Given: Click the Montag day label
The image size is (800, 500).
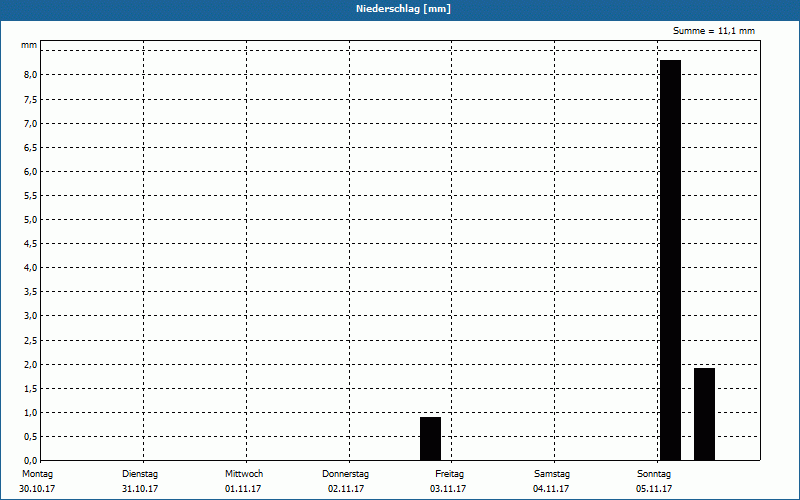Looking at the screenshot, I should (37, 474).
